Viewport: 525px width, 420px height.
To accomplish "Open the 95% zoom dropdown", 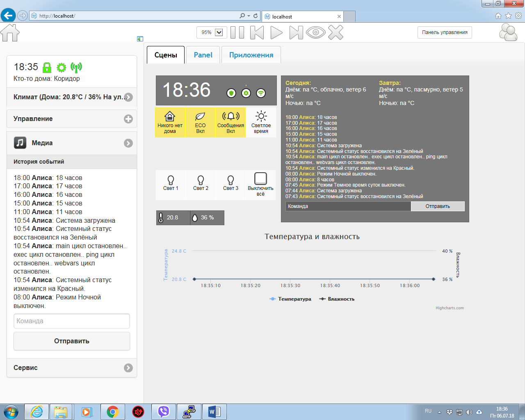I will 219,32.
